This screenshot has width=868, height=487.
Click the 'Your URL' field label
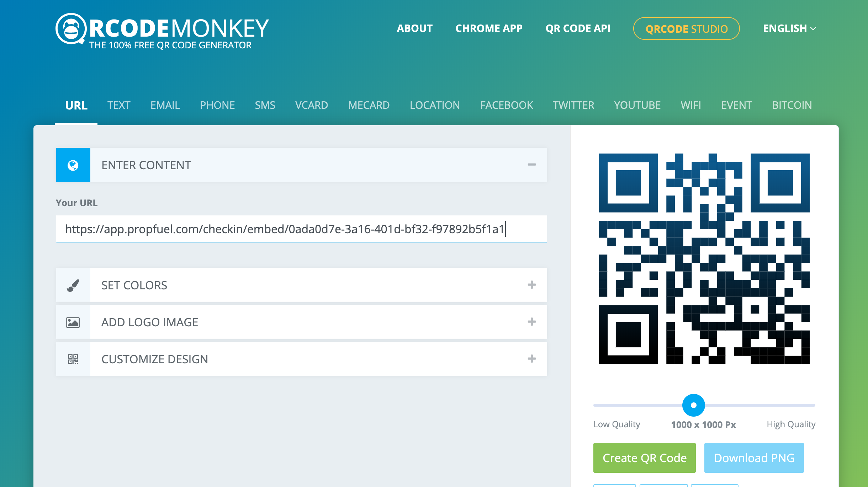[x=76, y=203]
